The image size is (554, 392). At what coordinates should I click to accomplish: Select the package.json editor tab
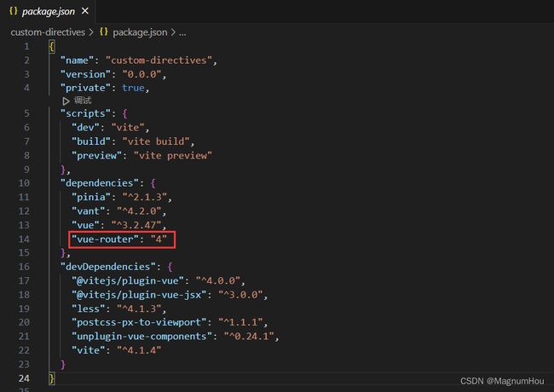coord(48,11)
